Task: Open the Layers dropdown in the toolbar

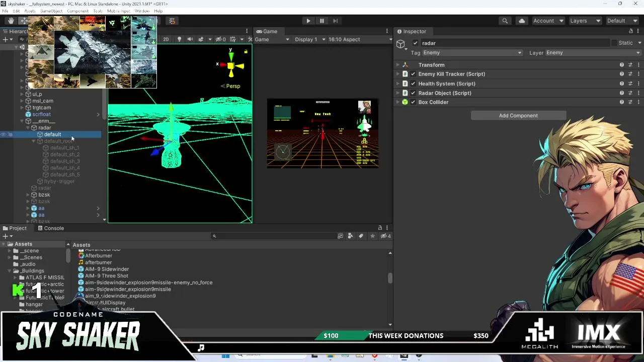Action: tap(585, 21)
